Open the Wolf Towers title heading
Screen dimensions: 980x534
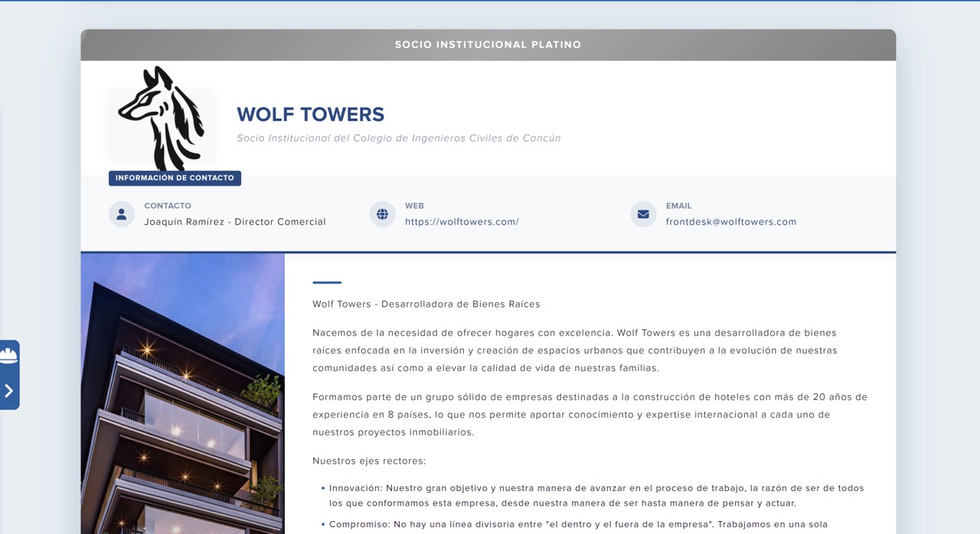pyautogui.click(x=310, y=114)
